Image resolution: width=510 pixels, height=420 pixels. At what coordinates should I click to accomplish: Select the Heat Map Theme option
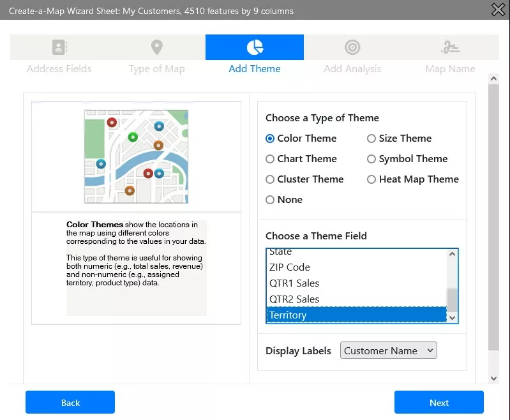pyautogui.click(x=371, y=179)
